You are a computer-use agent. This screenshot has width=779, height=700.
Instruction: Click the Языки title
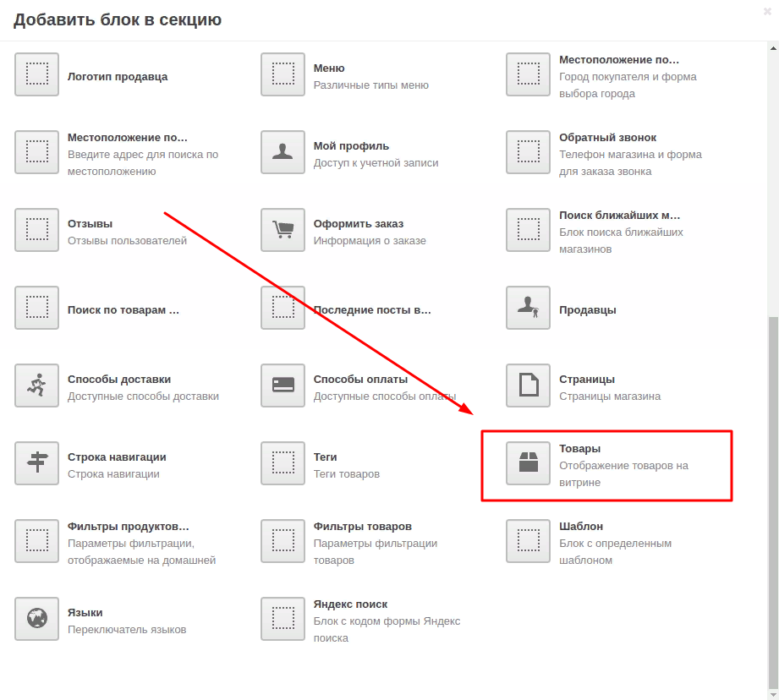coord(85,613)
